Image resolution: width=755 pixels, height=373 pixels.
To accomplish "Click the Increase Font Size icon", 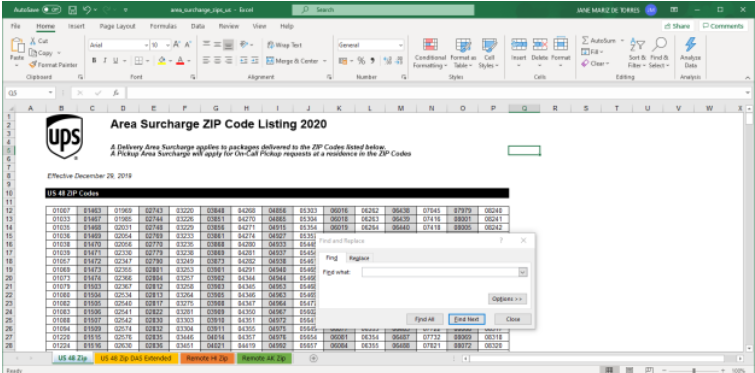I will [x=177, y=45].
